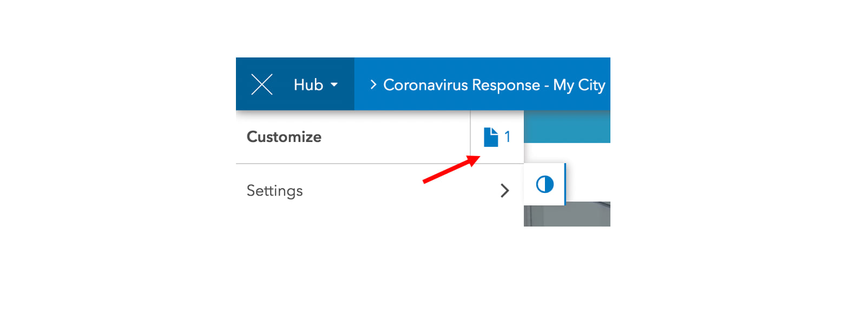This screenshot has height=310, width=868.
Task: Click the Customize panel heading
Action: point(284,137)
